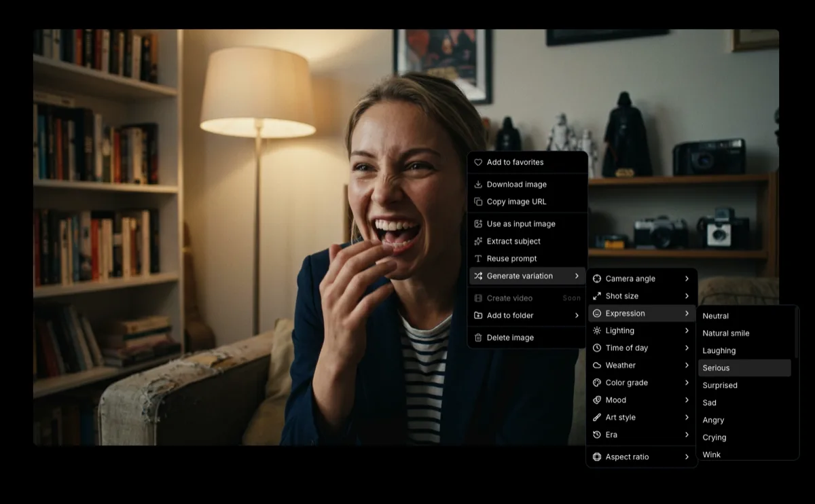Click the brush icon for Art style

[x=597, y=417]
